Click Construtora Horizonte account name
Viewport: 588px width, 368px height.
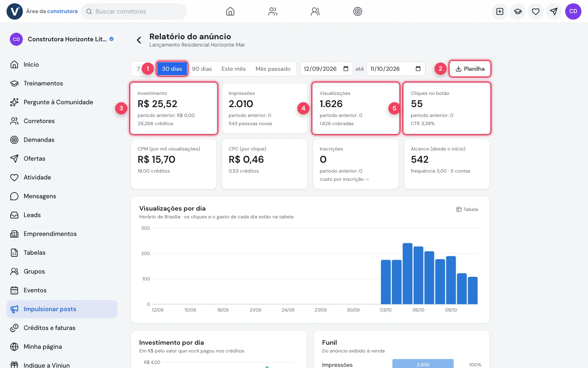point(67,39)
